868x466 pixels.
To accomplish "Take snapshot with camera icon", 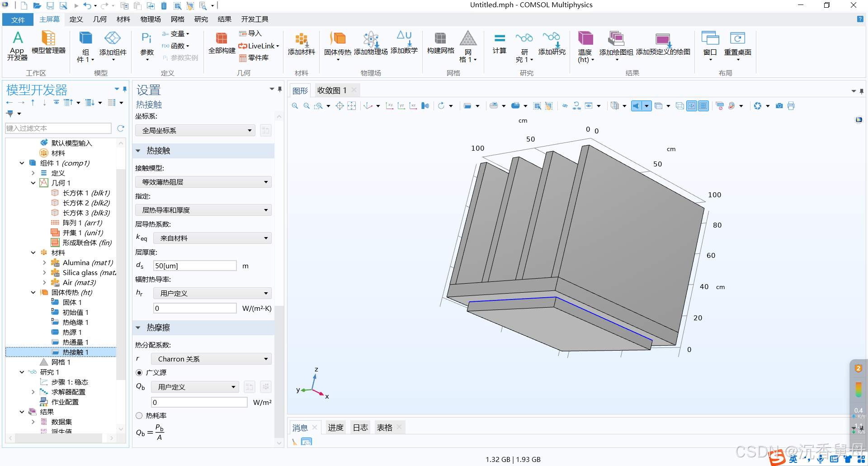I will click(x=779, y=106).
